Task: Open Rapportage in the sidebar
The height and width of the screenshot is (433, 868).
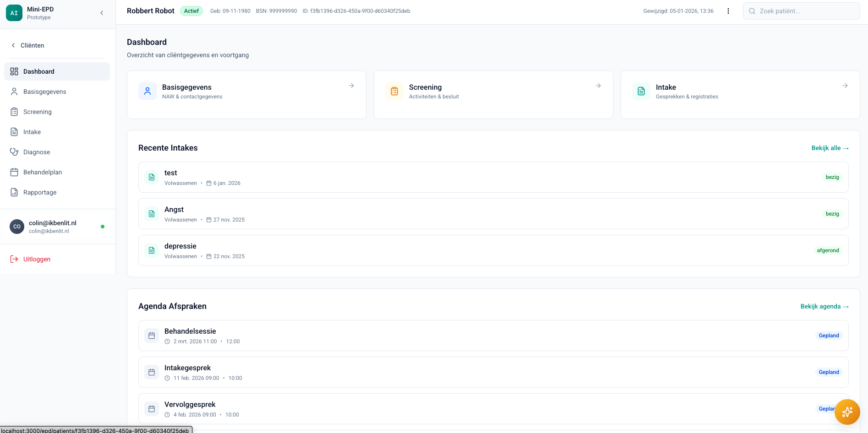Action: (57, 192)
